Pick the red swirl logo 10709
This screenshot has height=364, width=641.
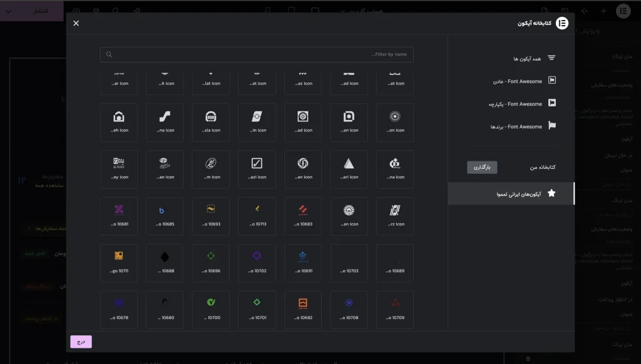tap(395, 310)
